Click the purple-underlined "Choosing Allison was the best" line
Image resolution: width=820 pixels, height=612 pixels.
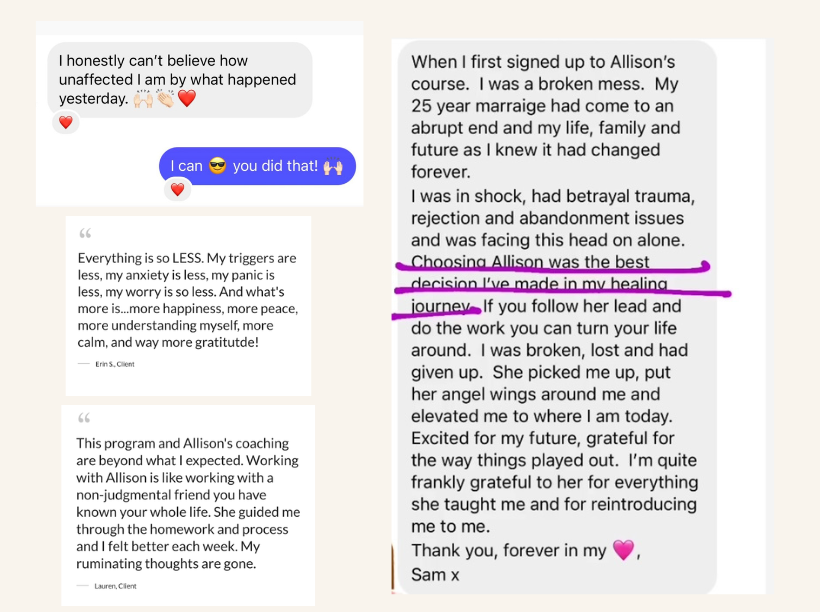[530, 263]
